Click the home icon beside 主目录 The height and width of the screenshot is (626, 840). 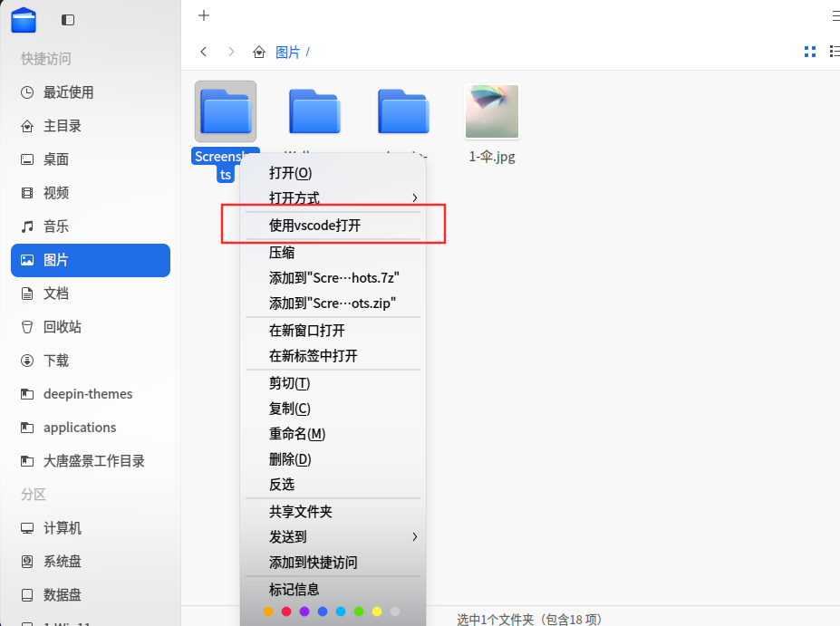(27, 127)
